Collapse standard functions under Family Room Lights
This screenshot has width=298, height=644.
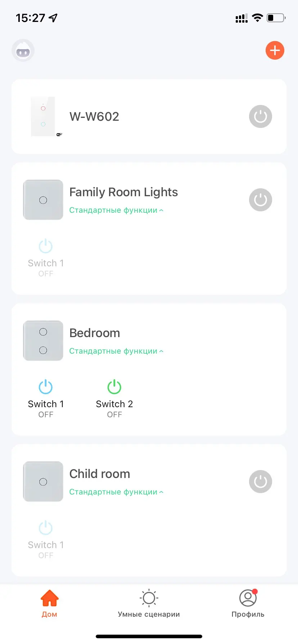point(116,210)
